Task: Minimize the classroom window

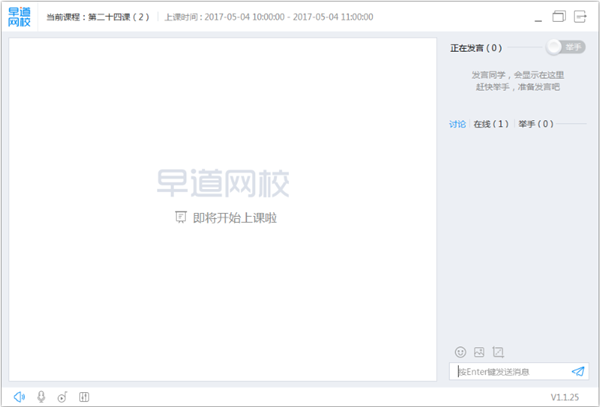Action: 538,21
